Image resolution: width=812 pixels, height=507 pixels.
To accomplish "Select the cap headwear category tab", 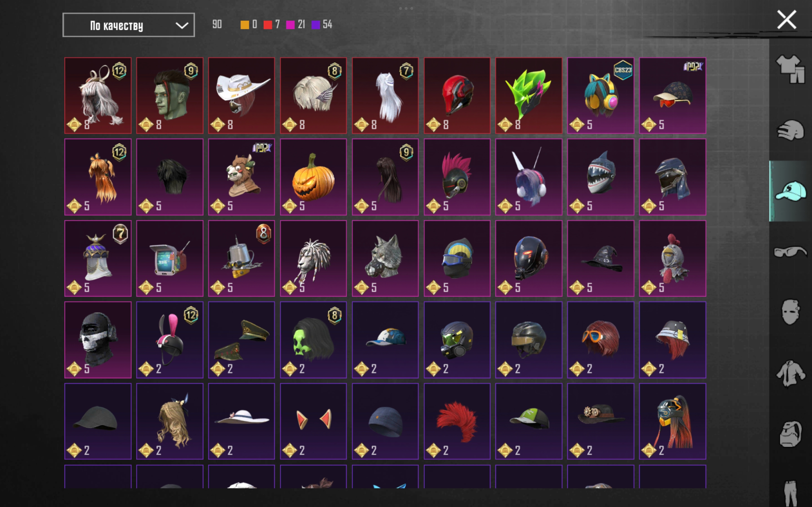I will point(791,191).
